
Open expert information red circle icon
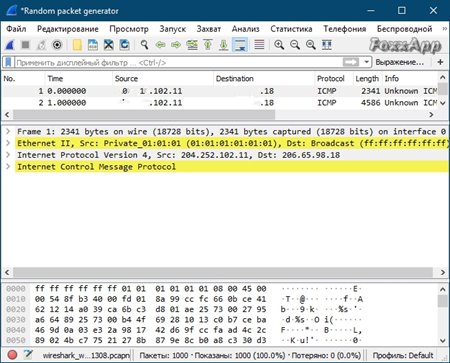click(12, 355)
